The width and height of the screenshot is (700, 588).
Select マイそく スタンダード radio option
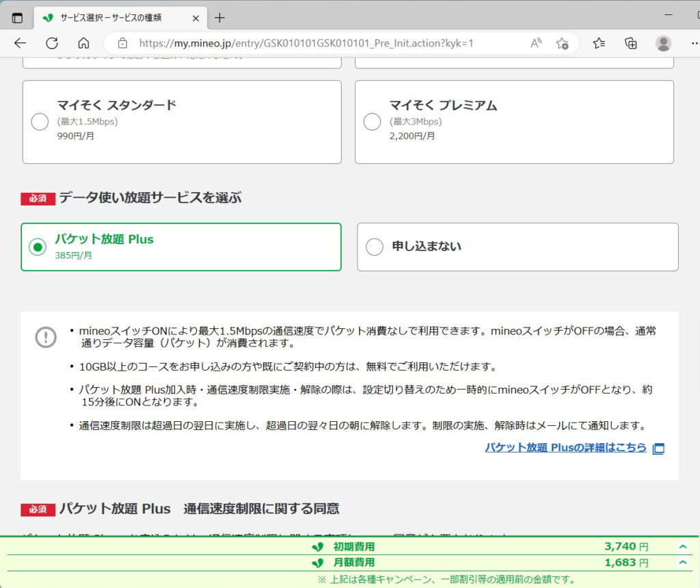click(40, 122)
